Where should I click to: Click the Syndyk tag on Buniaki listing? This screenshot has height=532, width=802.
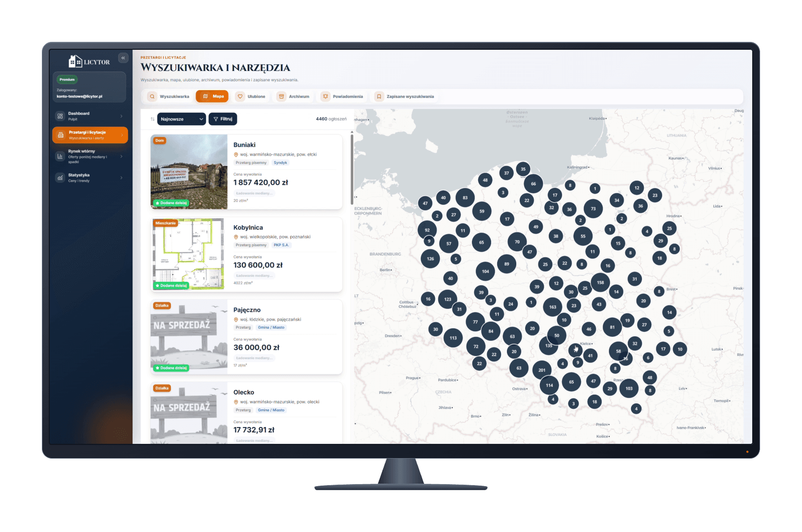280,163
